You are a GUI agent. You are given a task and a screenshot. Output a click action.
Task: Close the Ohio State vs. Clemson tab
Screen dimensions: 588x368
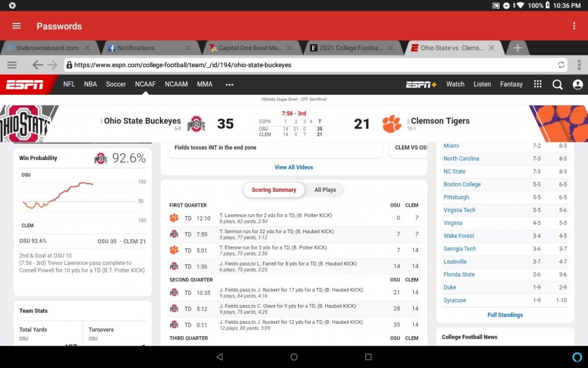tap(491, 48)
